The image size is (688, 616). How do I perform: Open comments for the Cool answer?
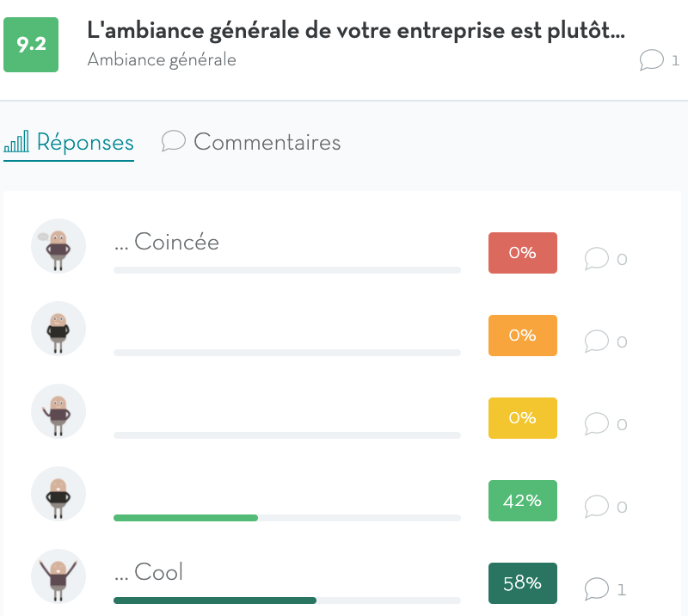[597, 589]
